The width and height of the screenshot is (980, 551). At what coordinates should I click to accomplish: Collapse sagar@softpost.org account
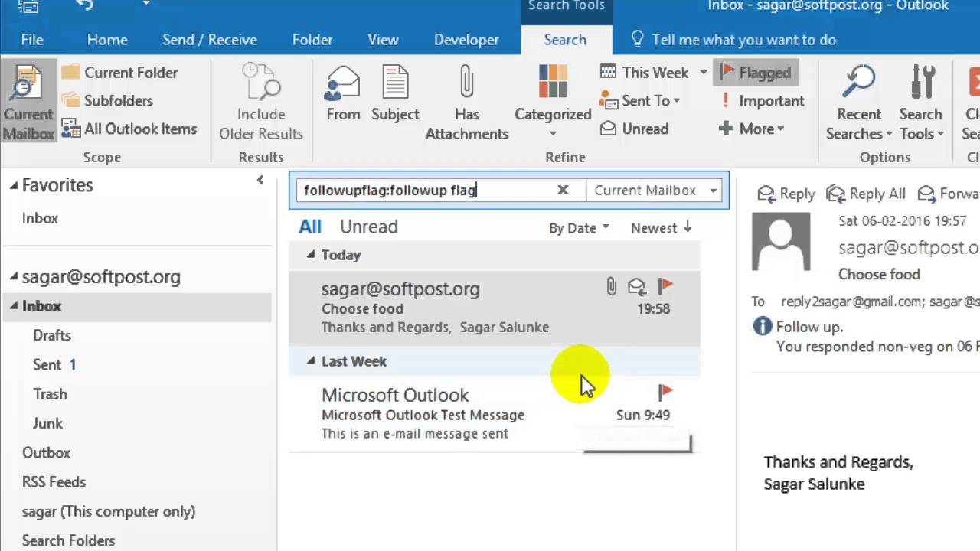pyautogui.click(x=13, y=277)
